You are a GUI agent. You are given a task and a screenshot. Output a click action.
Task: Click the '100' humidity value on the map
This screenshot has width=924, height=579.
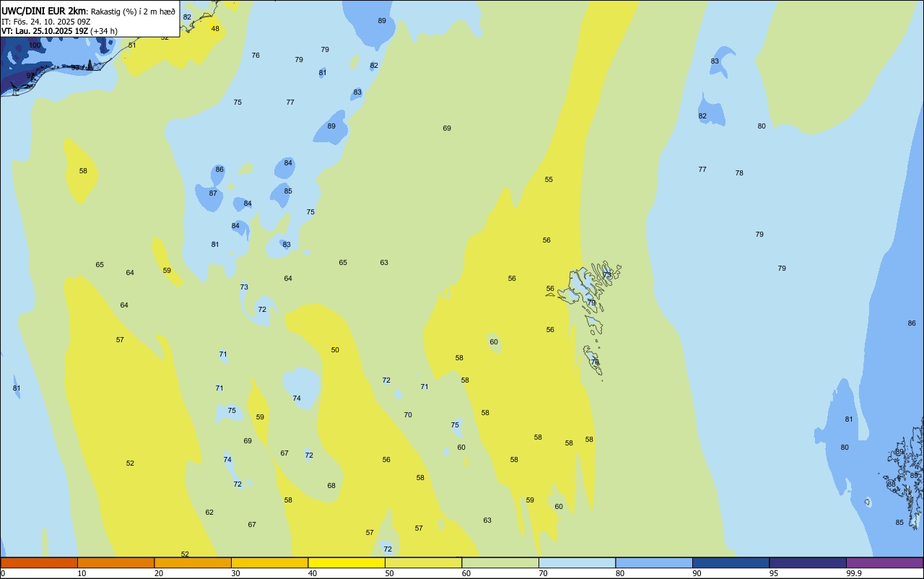35,45
